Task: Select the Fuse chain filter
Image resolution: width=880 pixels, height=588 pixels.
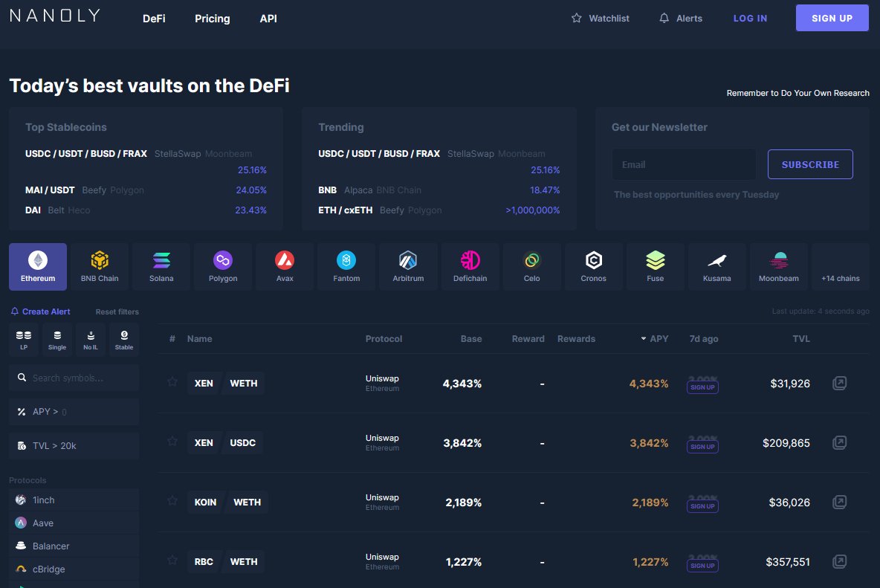Action: 655,267
